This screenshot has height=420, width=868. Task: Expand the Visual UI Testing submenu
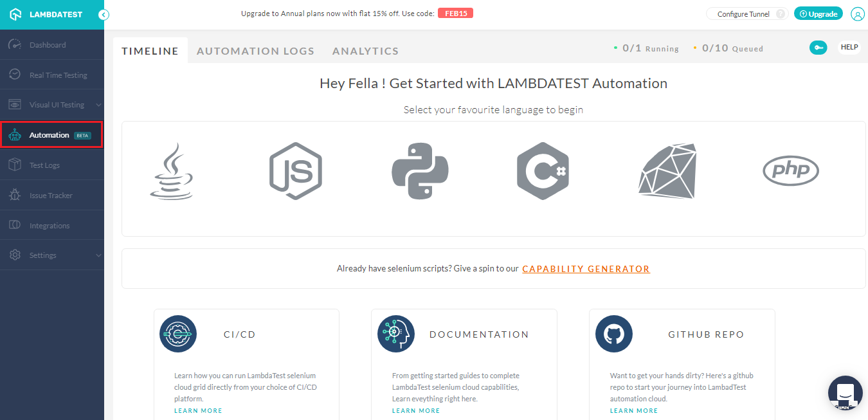click(98, 105)
